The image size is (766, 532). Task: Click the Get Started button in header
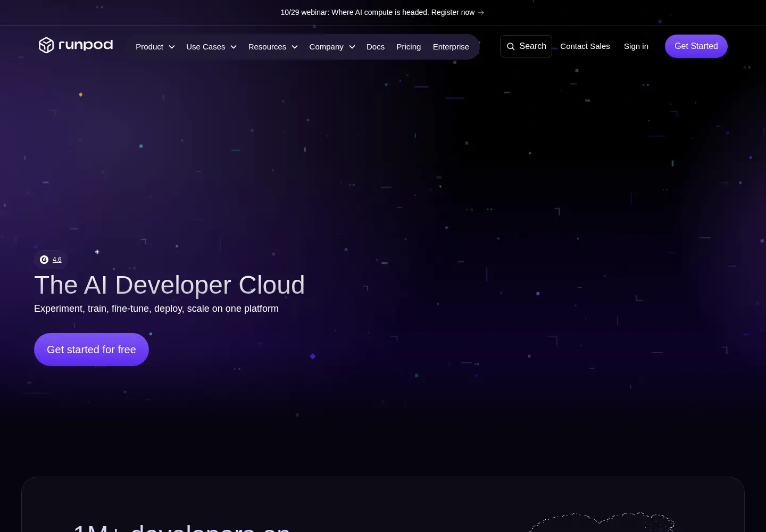(696, 46)
